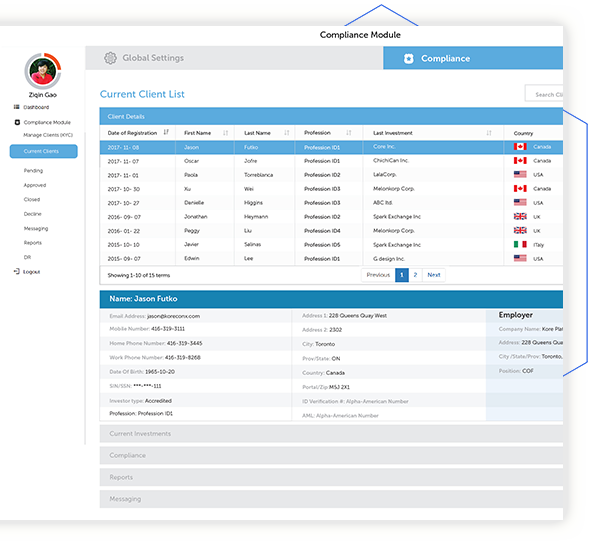
Task: Click G design Inc. cell
Action: pos(389,259)
